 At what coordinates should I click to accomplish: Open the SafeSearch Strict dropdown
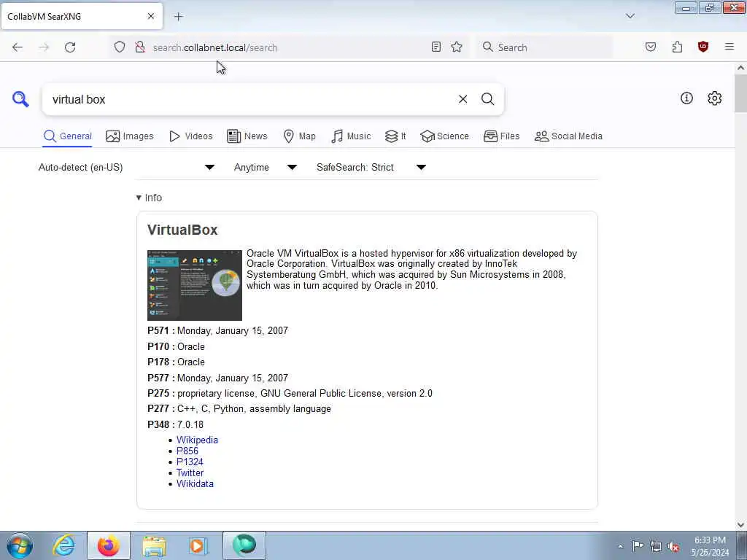(x=371, y=167)
